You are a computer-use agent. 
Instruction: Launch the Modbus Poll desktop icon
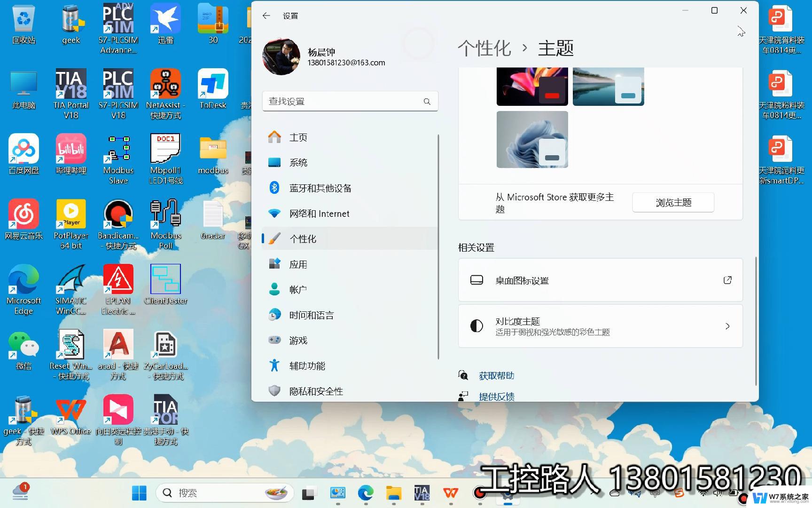165,224
